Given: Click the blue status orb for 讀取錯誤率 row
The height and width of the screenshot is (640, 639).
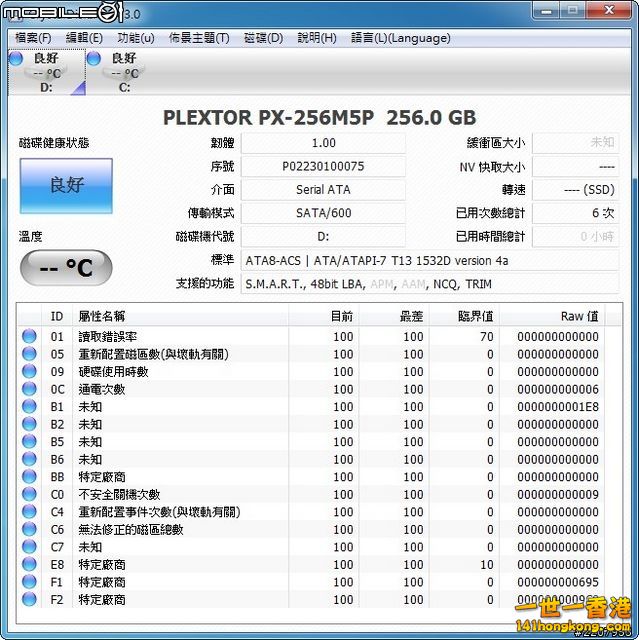Looking at the screenshot, I should tap(29, 337).
